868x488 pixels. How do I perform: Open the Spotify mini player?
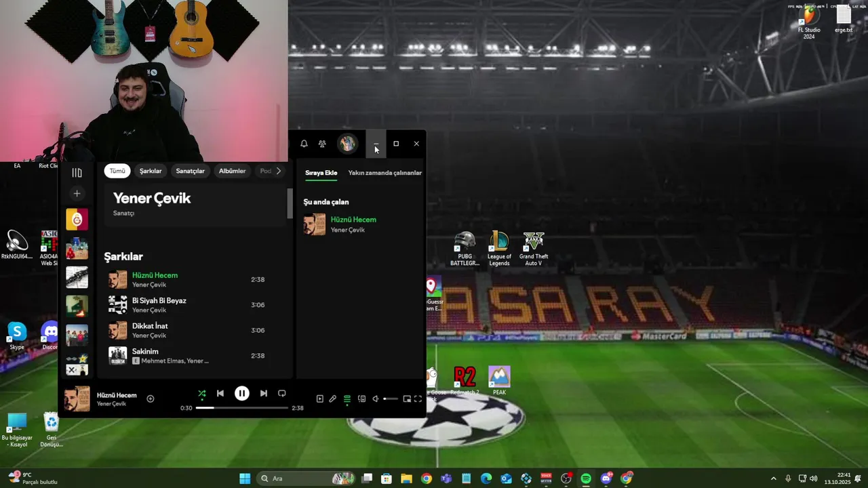(407, 399)
